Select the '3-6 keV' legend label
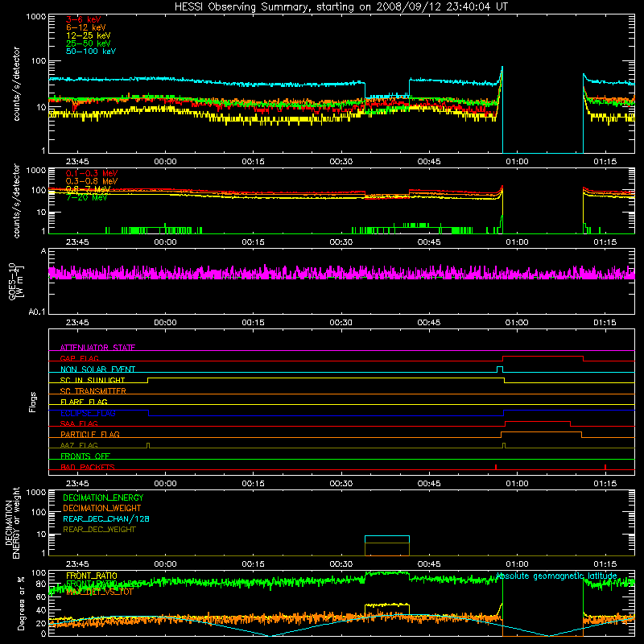This screenshot has height=644, width=644. point(84,19)
